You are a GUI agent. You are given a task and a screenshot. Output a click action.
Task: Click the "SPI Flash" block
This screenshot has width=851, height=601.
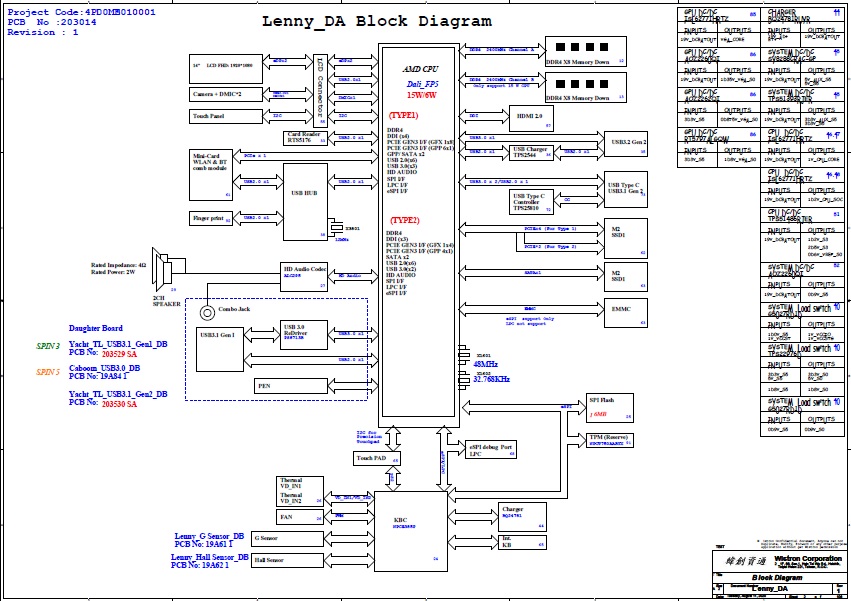[609, 408]
